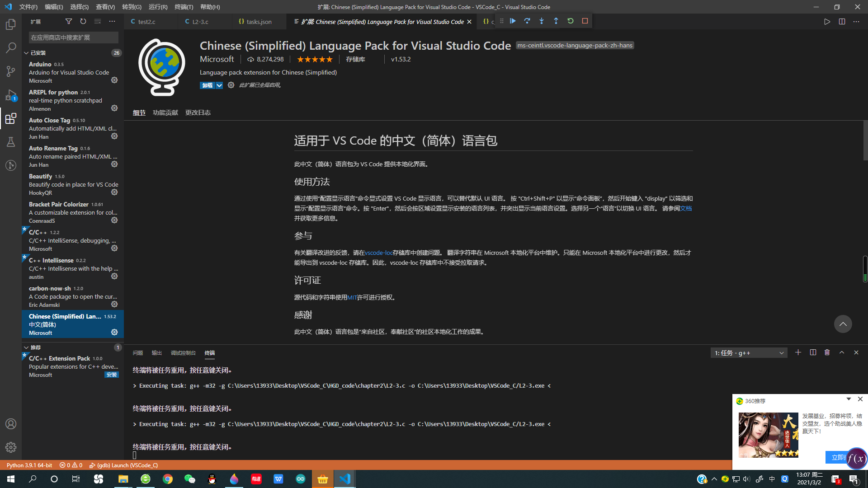Screen dimensions: 868x488
Task: Focus the extensions marketplace search box
Action: coord(73,38)
